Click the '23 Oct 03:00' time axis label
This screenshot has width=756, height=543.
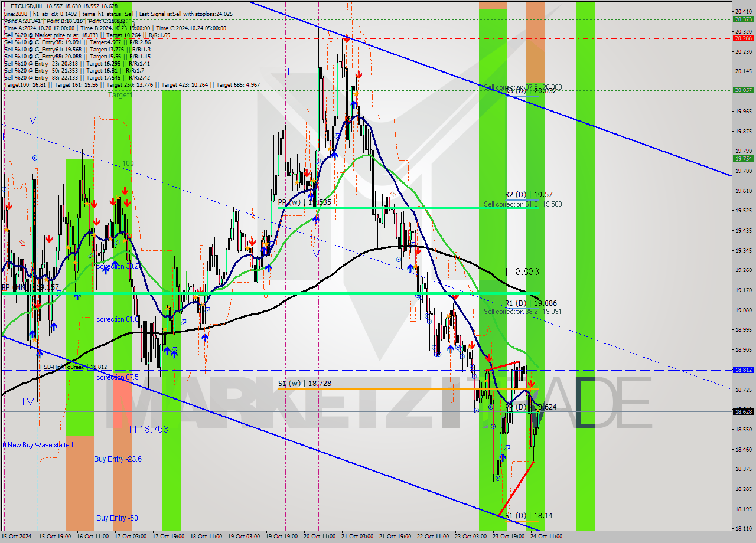pos(472,537)
